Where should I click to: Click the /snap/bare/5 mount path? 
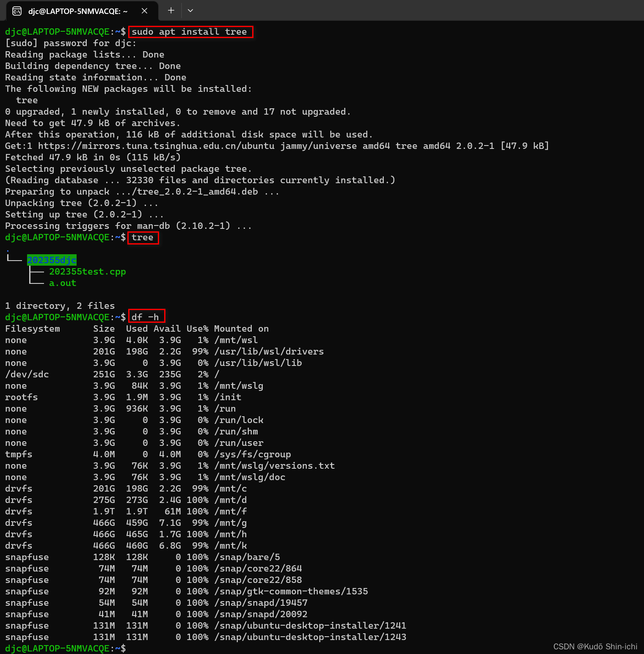[x=247, y=557]
